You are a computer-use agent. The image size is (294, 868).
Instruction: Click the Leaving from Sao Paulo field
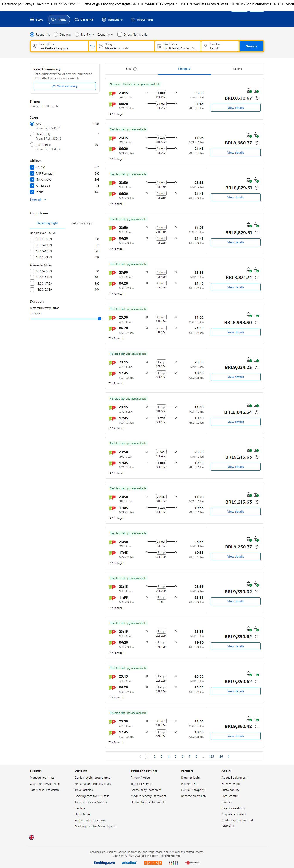pos(59,46)
